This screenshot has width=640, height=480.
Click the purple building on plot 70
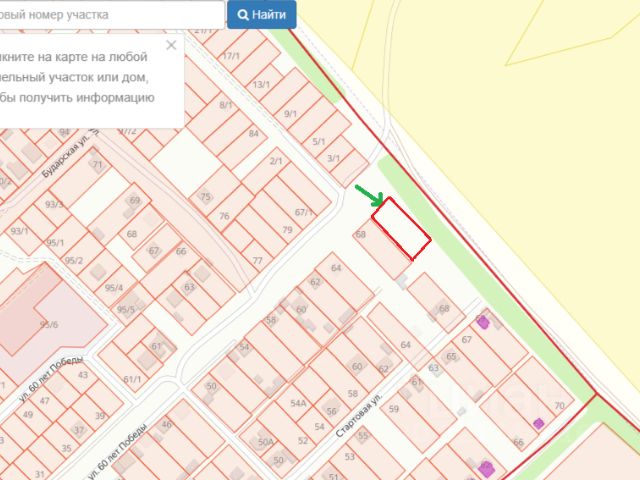(x=539, y=423)
